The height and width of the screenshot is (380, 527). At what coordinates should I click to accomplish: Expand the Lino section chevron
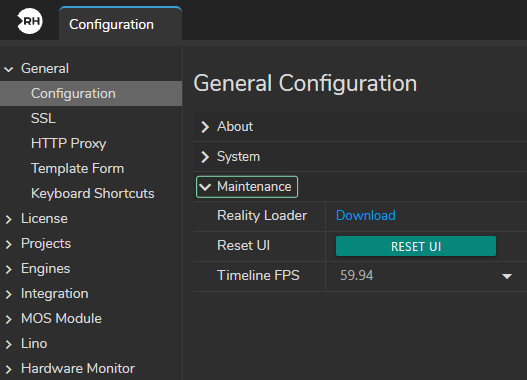9,344
